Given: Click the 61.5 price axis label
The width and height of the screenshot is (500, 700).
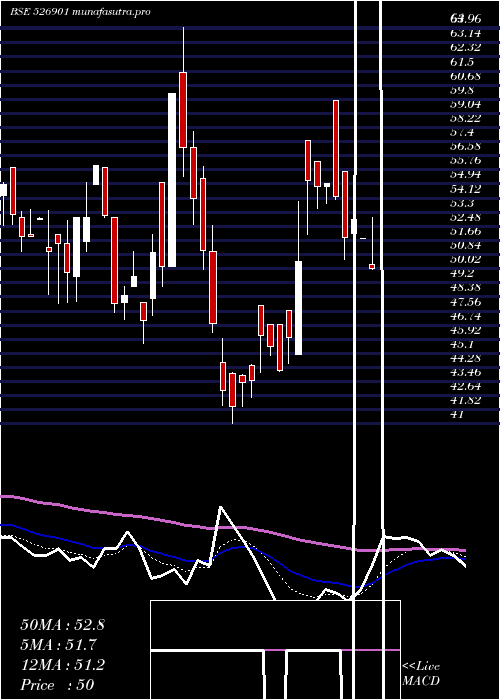Looking at the screenshot, I should [x=462, y=62].
